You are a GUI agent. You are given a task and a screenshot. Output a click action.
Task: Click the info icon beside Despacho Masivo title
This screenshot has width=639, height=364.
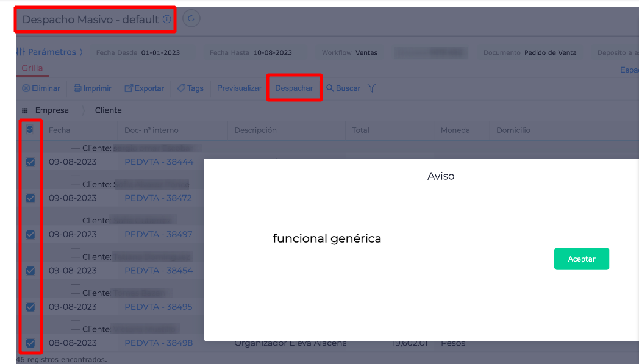[x=167, y=19]
